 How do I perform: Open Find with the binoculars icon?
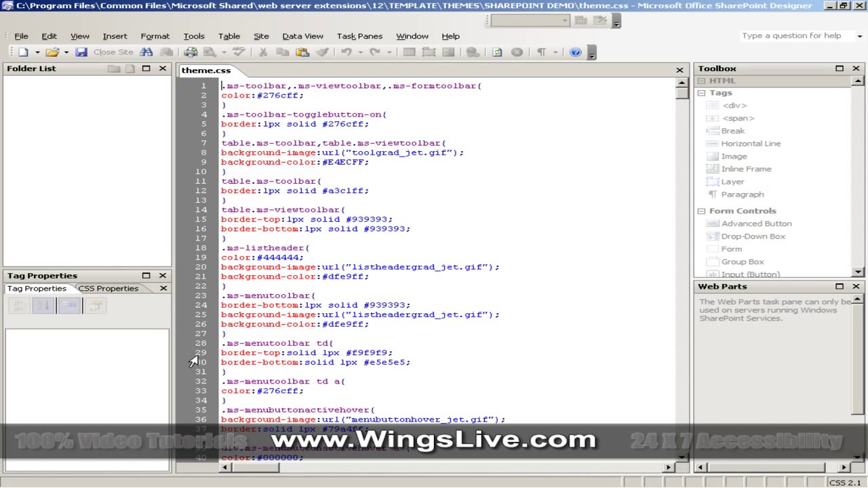pos(146,52)
